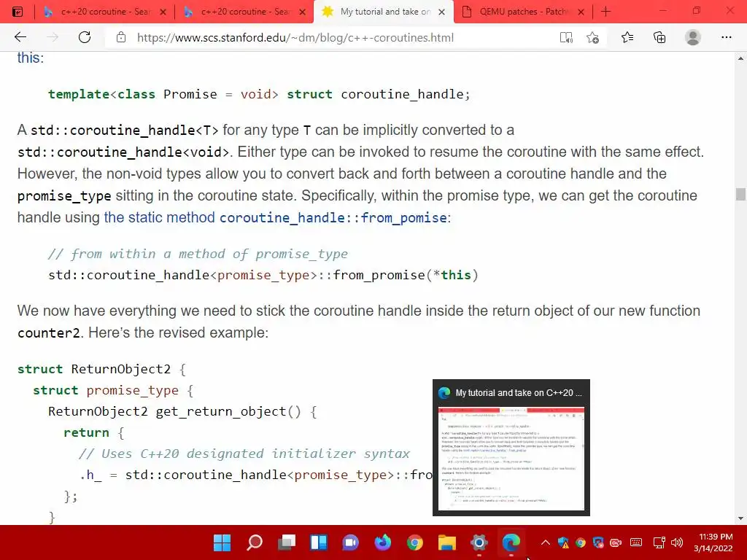747x560 pixels.
Task: Open the Favorites list
Action: [627, 37]
